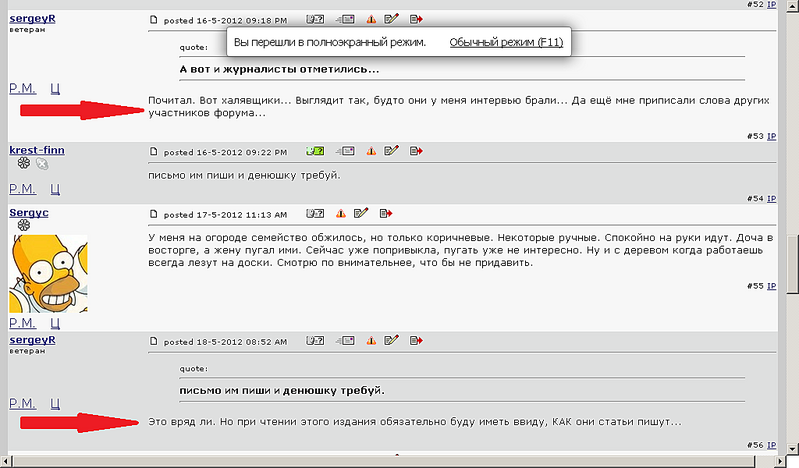Screen dimensions: 799x468
Task: Click the P.M. link under Sergyc's avatar
Action: 23,323
